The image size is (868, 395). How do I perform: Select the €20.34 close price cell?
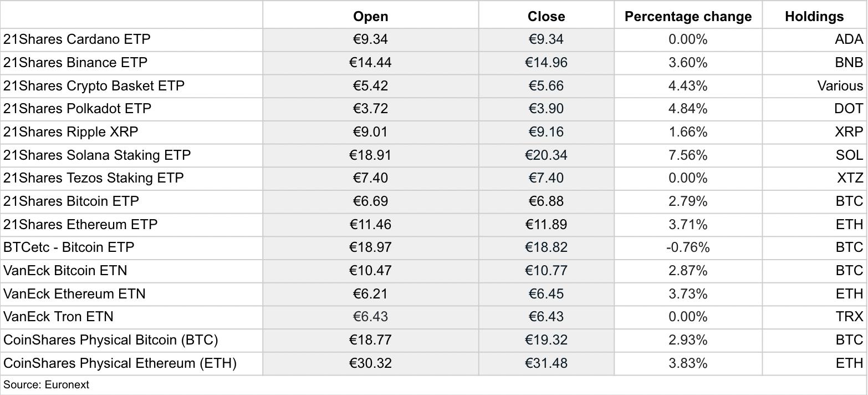tap(546, 155)
